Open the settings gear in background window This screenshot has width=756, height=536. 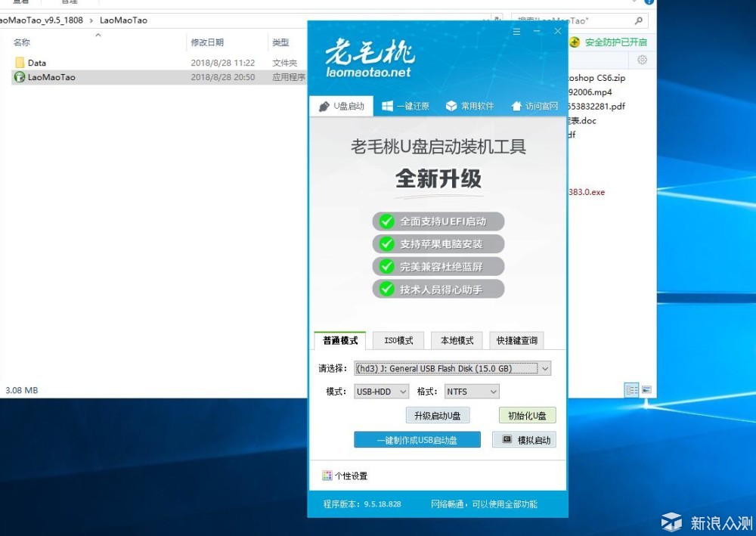(642, 60)
